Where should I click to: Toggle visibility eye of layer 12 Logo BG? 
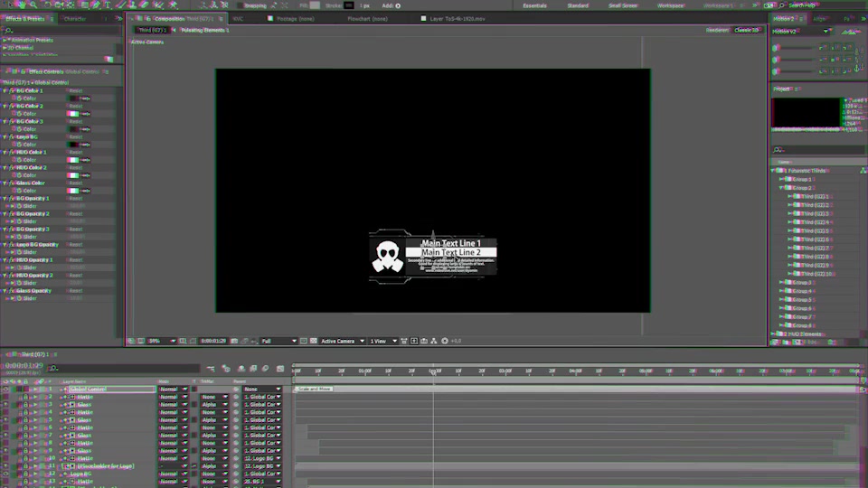coord(5,474)
